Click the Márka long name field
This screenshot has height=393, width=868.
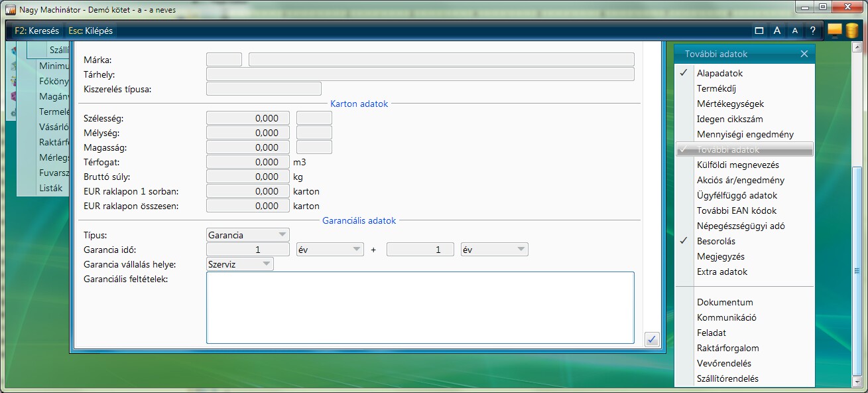click(x=442, y=60)
